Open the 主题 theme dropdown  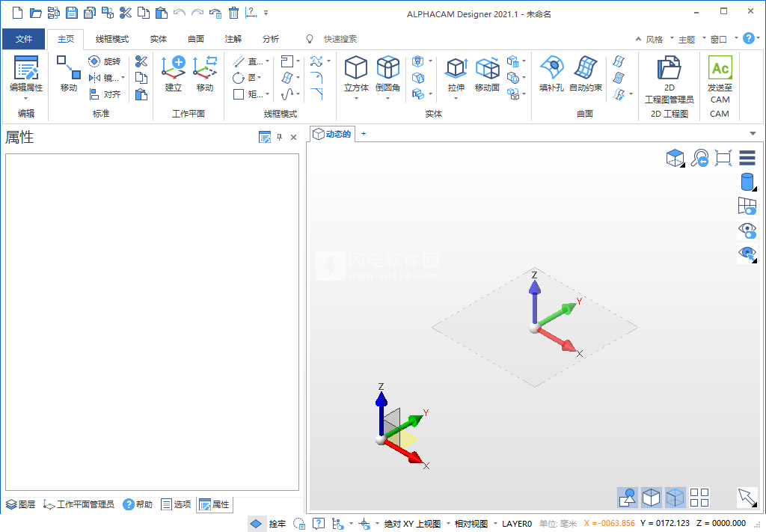[690, 39]
